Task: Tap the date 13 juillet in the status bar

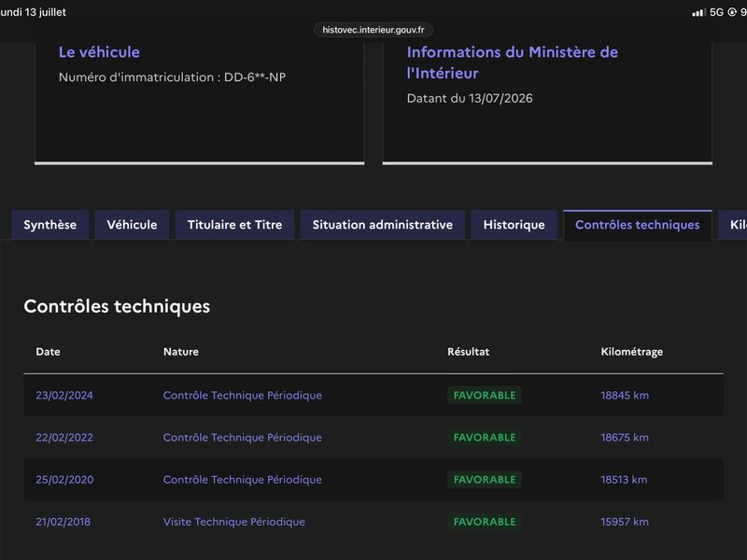Action: coord(45,12)
